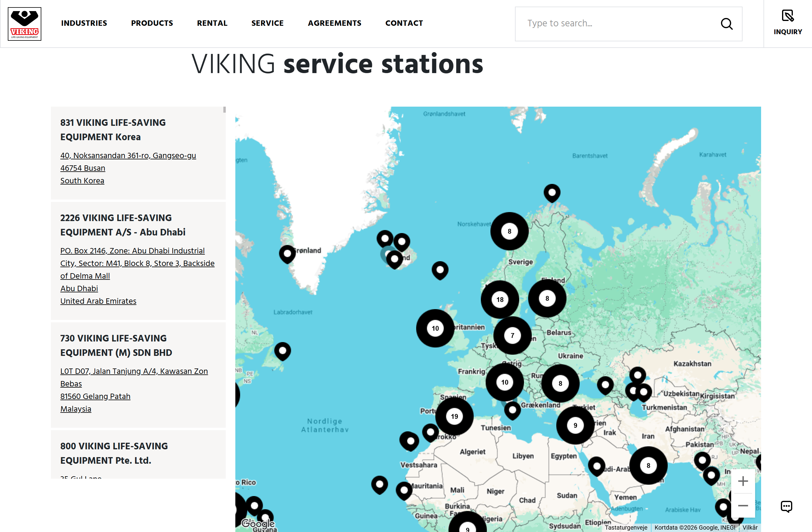Select the map pin in the Barents Sea
This screenshot has height=532, width=812.
(552, 193)
